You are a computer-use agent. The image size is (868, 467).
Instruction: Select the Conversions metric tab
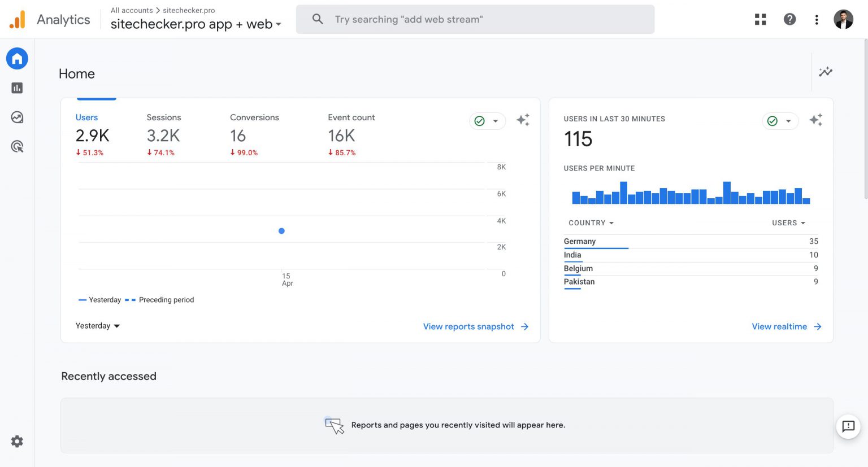[x=254, y=117]
